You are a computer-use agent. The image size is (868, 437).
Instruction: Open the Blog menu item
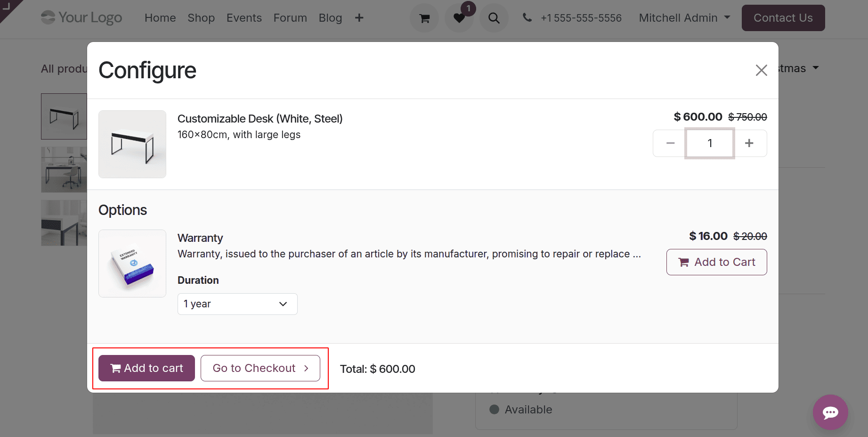(x=330, y=18)
